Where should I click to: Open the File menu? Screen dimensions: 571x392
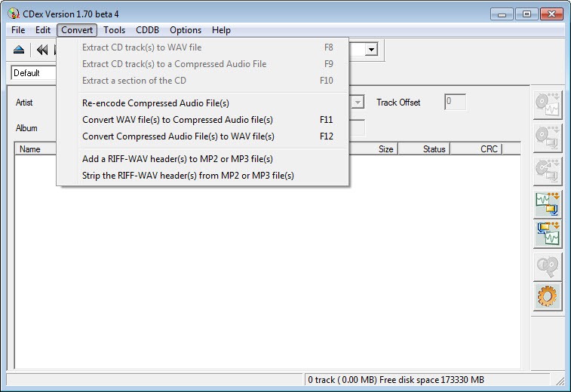pyautogui.click(x=18, y=30)
